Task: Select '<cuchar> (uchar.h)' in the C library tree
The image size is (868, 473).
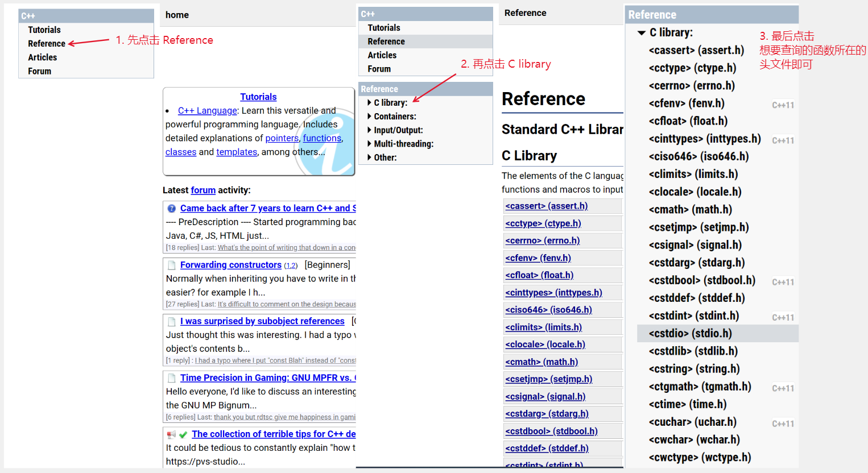Action: [692, 422]
